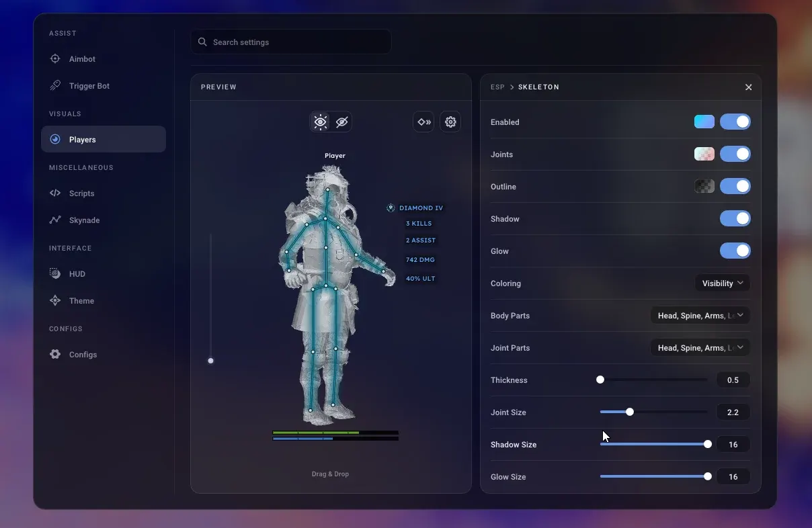Toggle the Glow switch
Viewport: 812px width, 528px height.
coord(735,251)
